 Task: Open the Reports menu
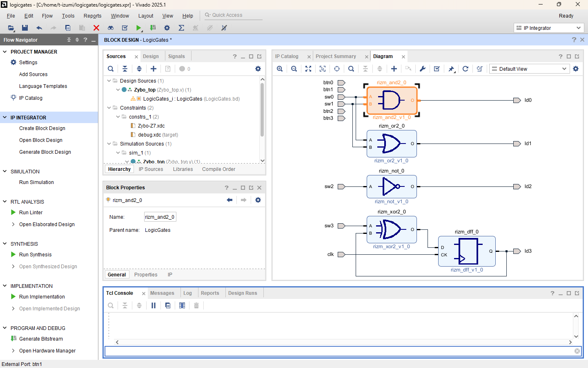pos(92,16)
